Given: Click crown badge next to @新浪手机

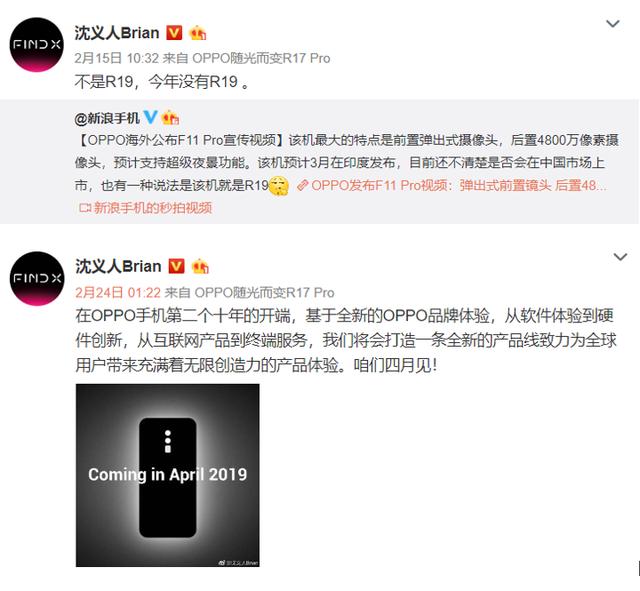Looking at the screenshot, I should tap(171, 118).
